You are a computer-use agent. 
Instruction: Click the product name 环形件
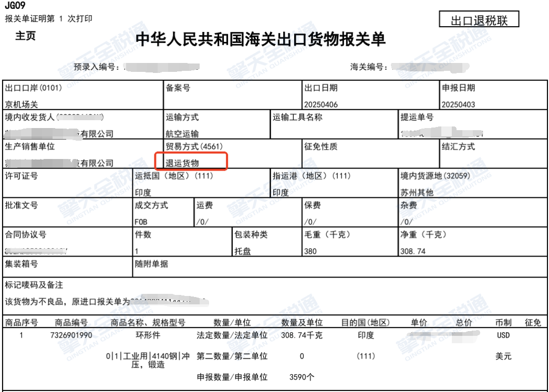[x=149, y=335]
